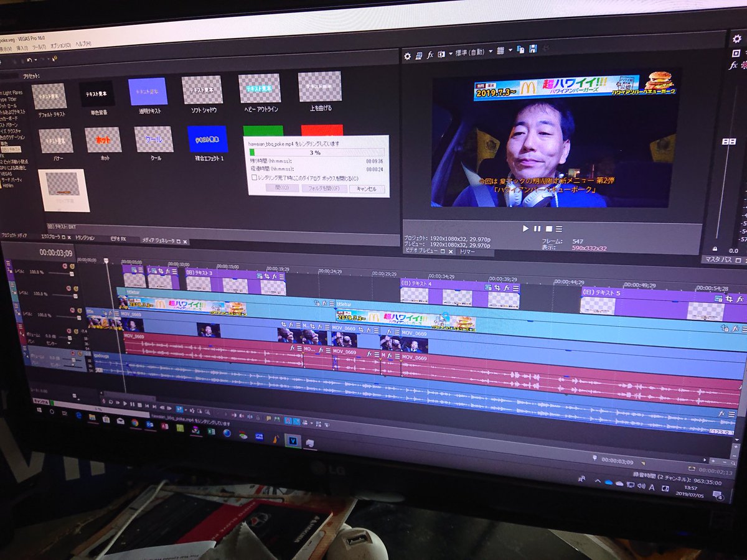Solo the top text video track
Viewport: 747px width, 560px height.
(x=72, y=266)
